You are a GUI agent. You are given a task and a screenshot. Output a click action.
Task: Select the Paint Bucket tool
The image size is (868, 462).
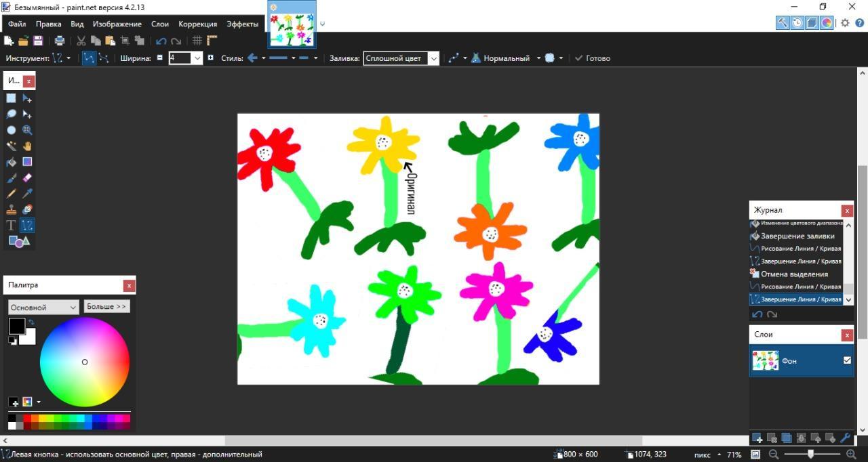[x=12, y=162]
